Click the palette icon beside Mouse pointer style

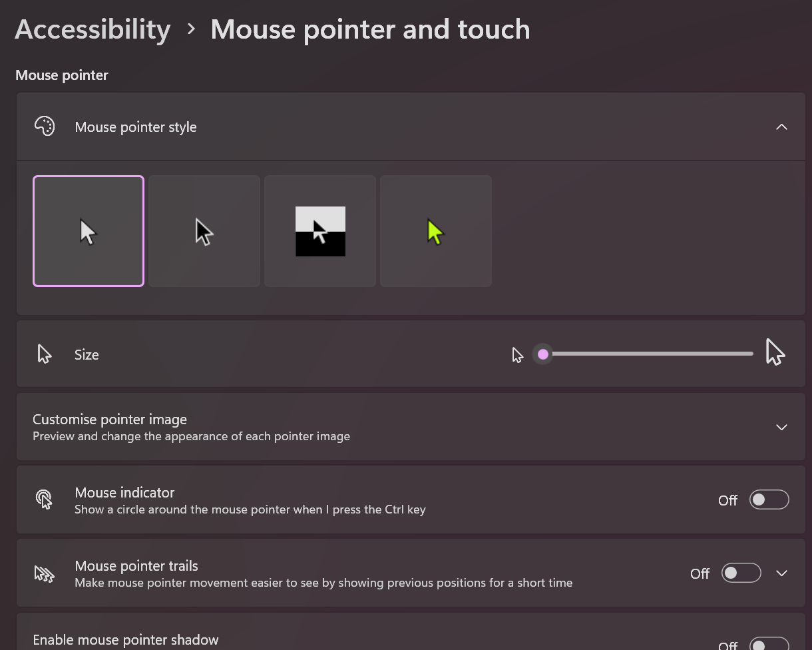[45, 127]
